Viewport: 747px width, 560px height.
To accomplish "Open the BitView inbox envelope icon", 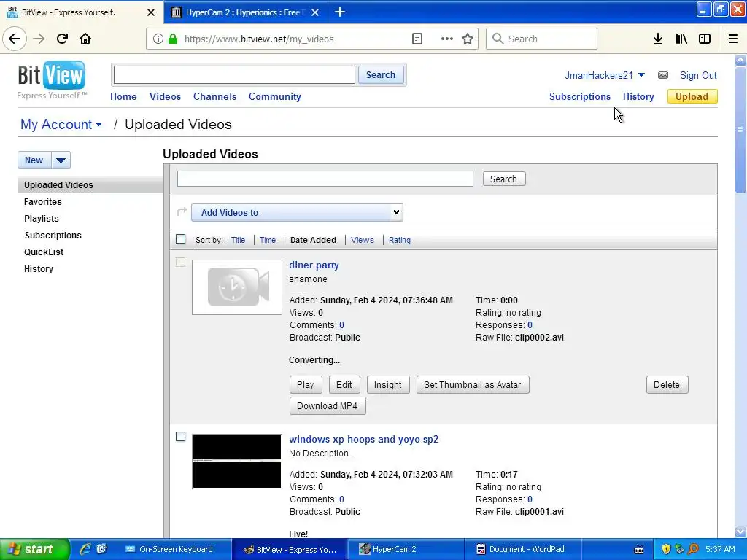I will point(662,75).
